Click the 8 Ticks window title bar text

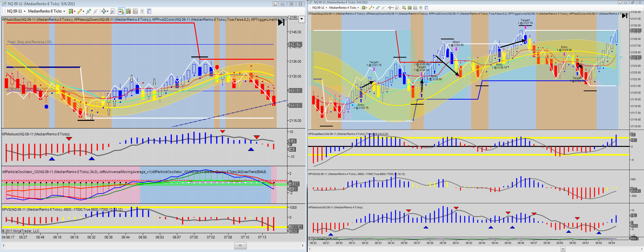point(41,4)
